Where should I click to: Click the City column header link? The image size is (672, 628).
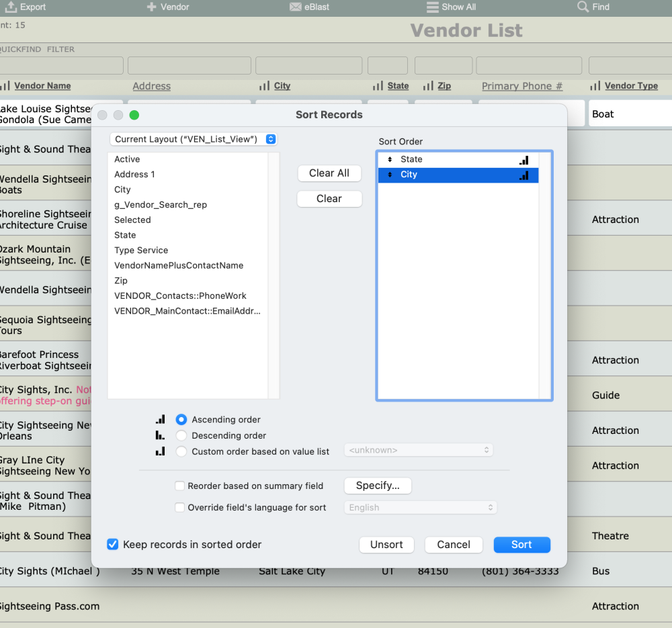(x=282, y=86)
